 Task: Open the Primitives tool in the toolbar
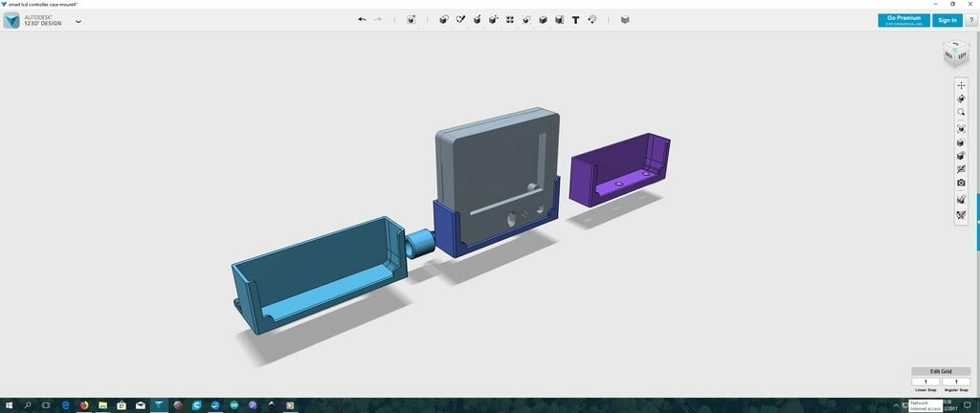point(444,19)
